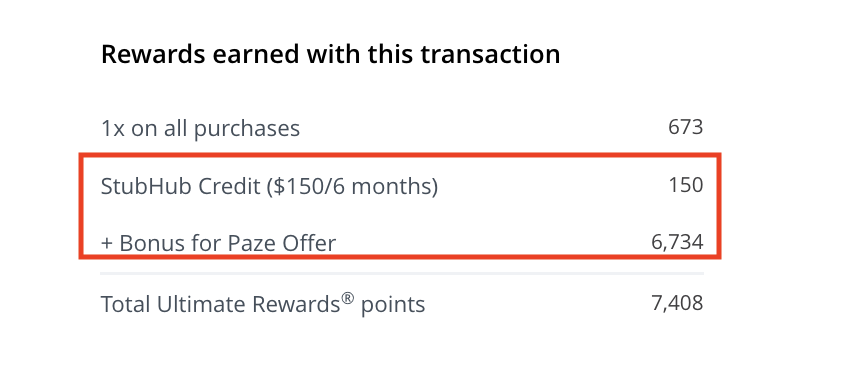Image resolution: width=848 pixels, height=371 pixels.
Task: Select the "Total Ultimate Rewards points" label
Action: (x=263, y=304)
